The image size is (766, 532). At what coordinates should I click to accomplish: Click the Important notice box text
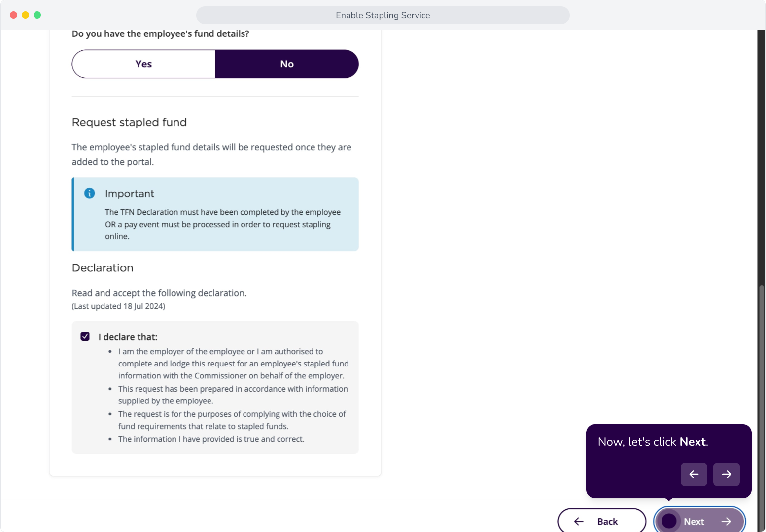coord(223,224)
